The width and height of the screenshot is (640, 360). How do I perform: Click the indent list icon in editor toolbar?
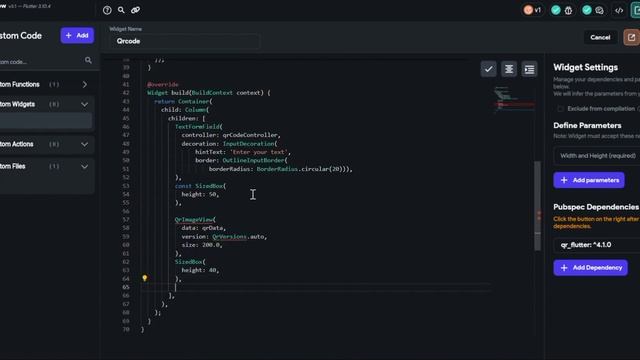(529, 69)
